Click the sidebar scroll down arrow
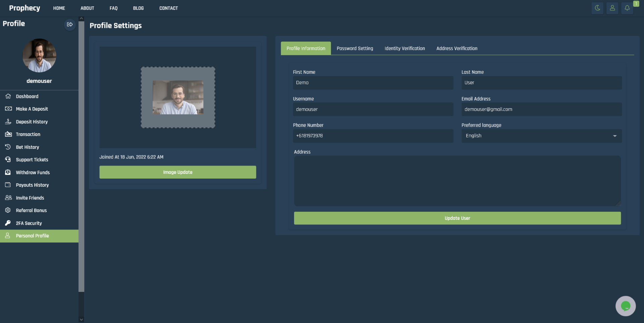This screenshot has height=323, width=644. 81,320
